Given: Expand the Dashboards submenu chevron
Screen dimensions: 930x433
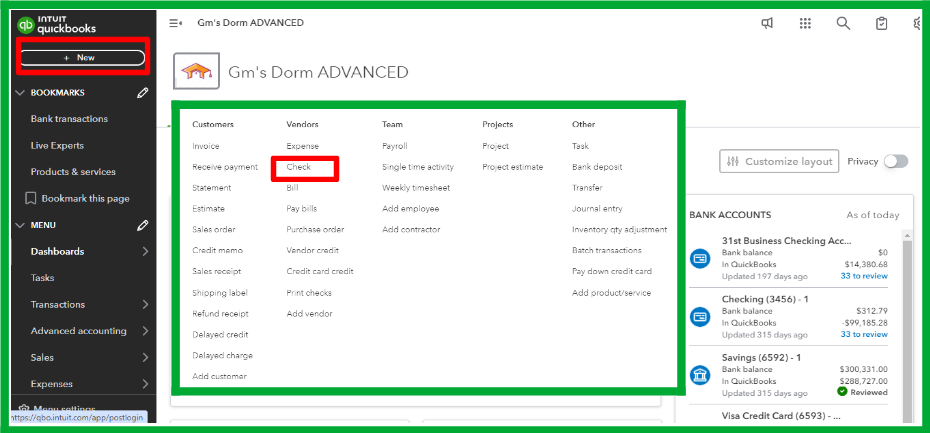Looking at the screenshot, I should tap(145, 251).
